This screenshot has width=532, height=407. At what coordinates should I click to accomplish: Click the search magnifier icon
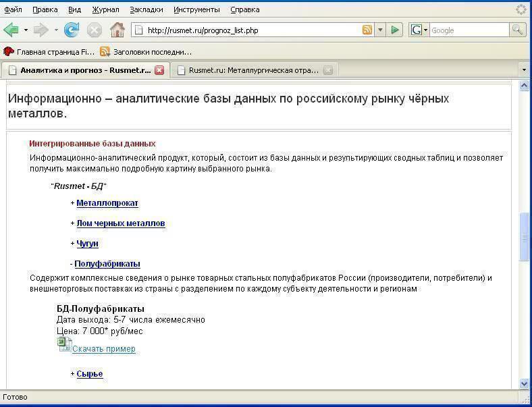(x=518, y=30)
